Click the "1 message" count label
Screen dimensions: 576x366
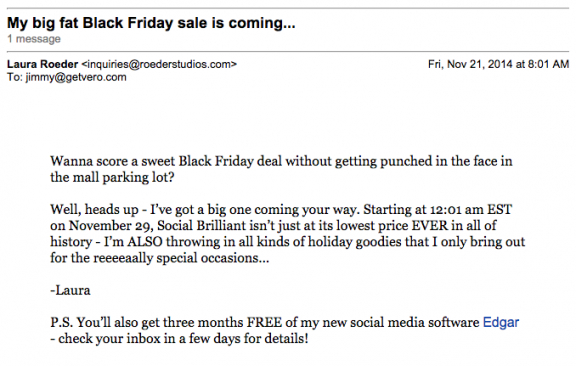pos(34,39)
